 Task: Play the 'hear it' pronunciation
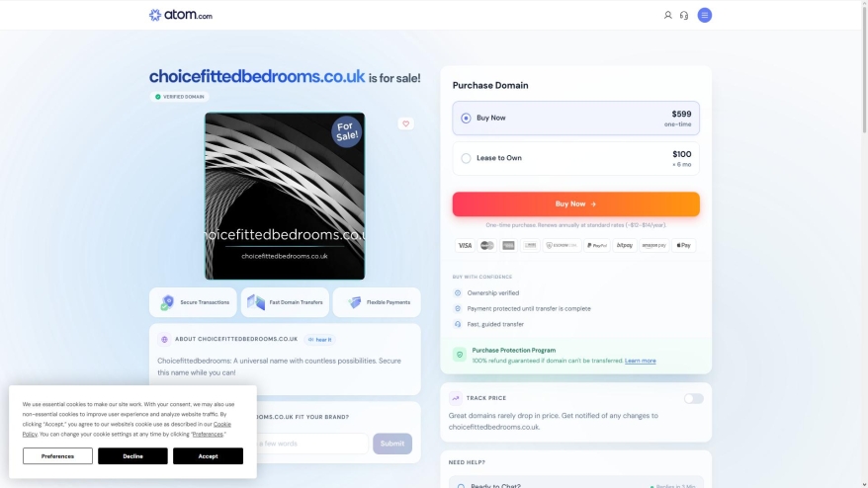[320, 340]
